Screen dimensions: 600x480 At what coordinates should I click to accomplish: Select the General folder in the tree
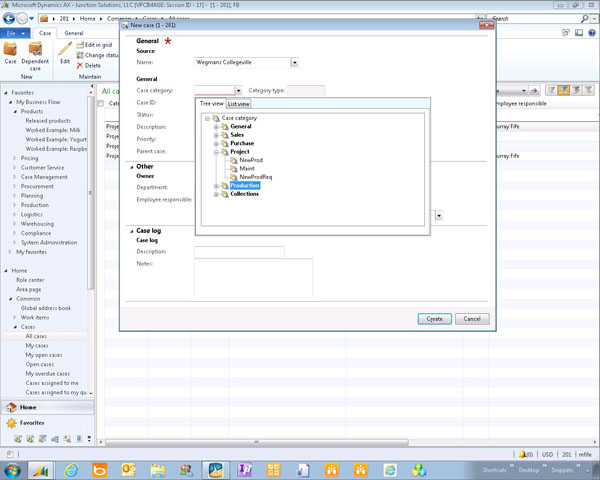point(241,126)
